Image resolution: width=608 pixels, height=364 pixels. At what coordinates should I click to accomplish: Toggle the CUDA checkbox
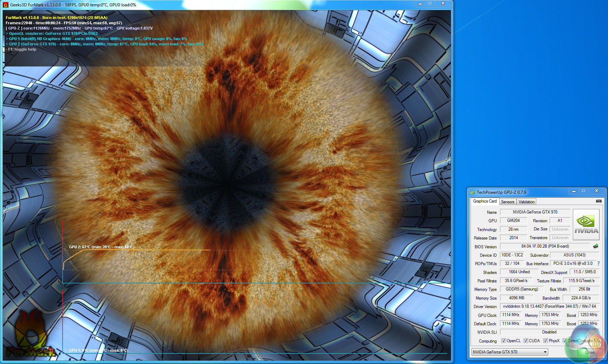(x=526, y=341)
